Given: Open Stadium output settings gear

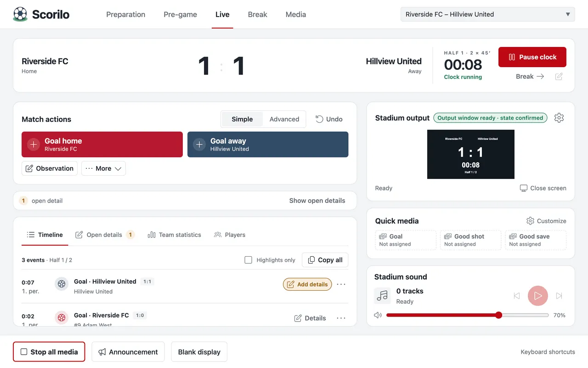Looking at the screenshot, I should (x=559, y=118).
